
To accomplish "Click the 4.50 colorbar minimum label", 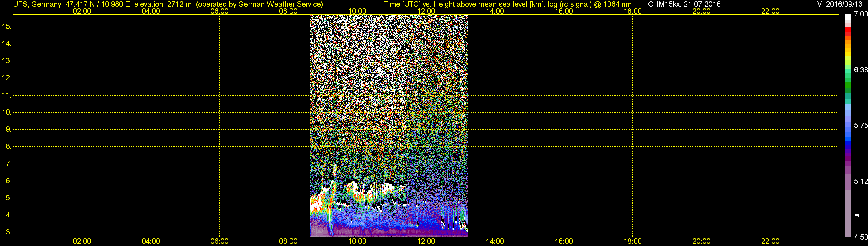I will [860, 237].
